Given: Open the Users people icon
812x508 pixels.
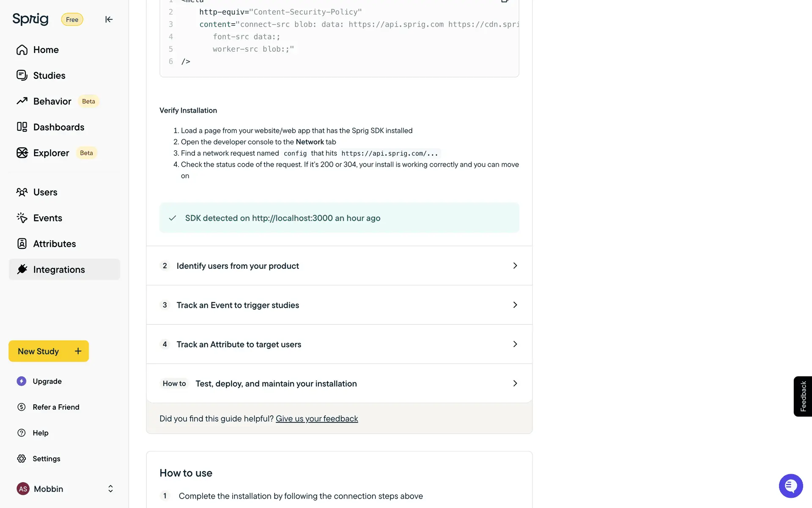Looking at the screenshot, I should click(22, 192).
